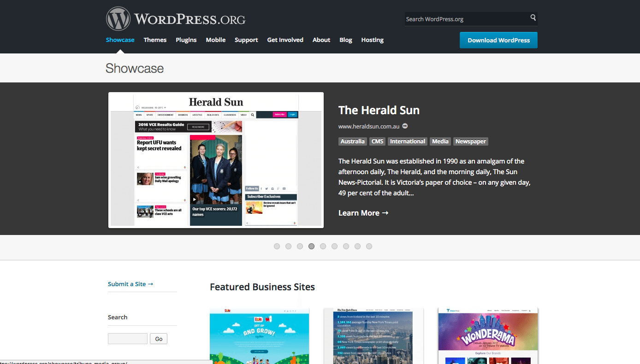The width and height of the screenshot is (640, 364).
Task: Open the Themes menu item
Action: point(155,40)
